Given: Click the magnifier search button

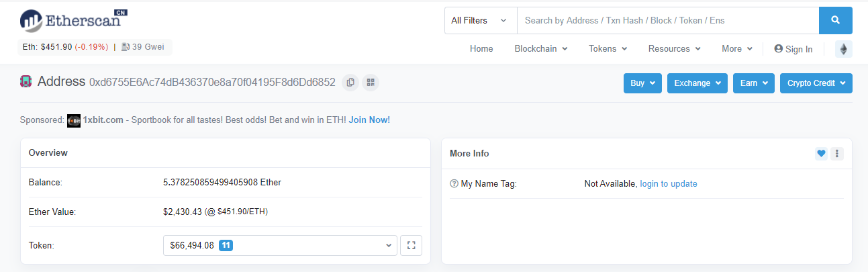Looking at the screenshot, I should [835, 20].
